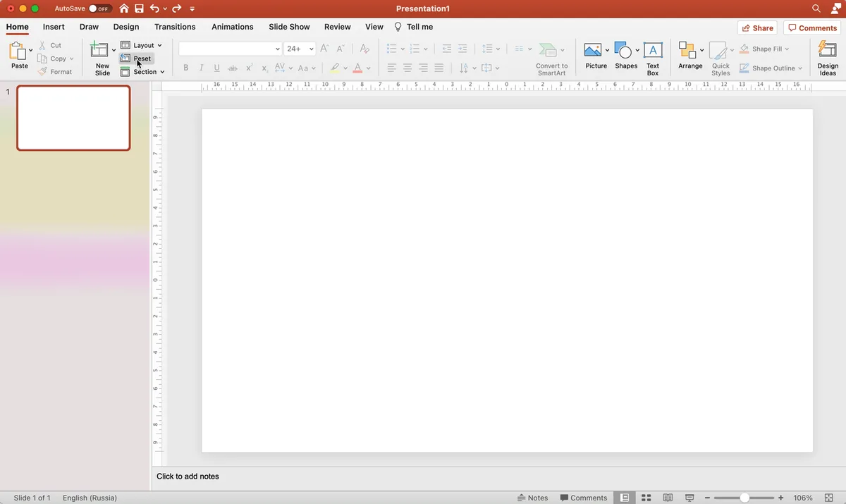Viewport: 846px width, 504px height.
Task: Toggle Notes in the status bar
Action: pyautogui.click(x=532, y=498)
